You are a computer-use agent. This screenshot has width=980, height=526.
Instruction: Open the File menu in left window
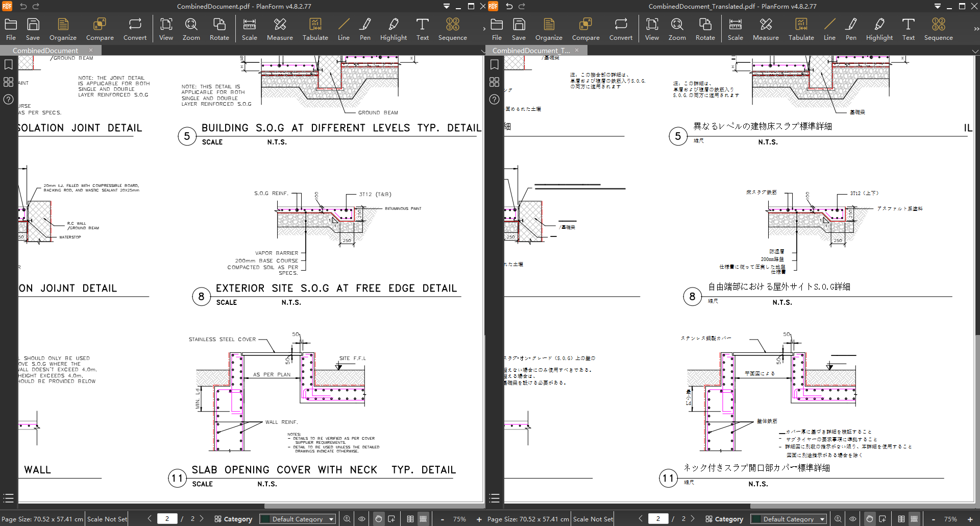click(x=11, y=29)
